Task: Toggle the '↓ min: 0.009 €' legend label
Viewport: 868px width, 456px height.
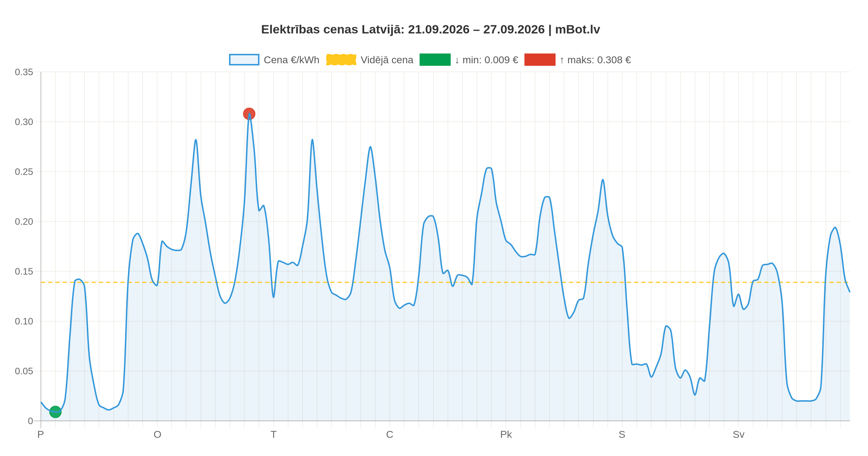Action: tap(486, 60)
